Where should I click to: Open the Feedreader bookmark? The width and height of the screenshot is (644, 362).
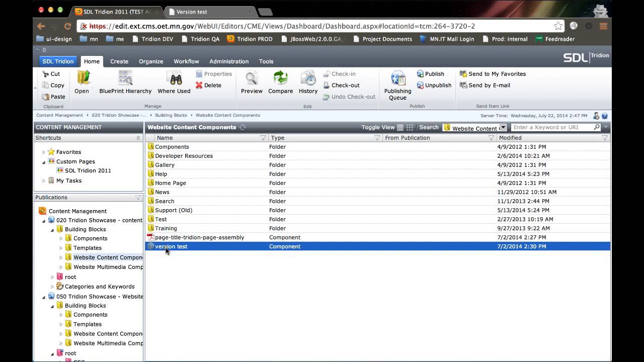pyautogui.click(x=555, y=39)
